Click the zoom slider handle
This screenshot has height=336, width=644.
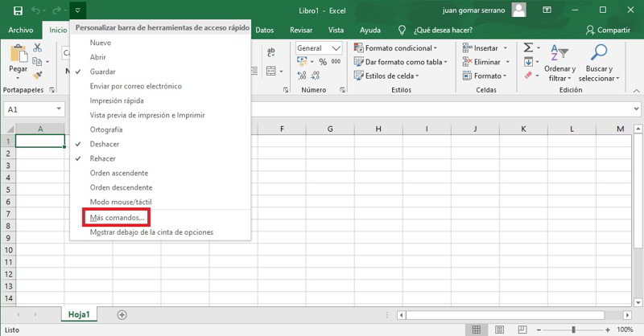pyautogui.click(x=572, y=330)
